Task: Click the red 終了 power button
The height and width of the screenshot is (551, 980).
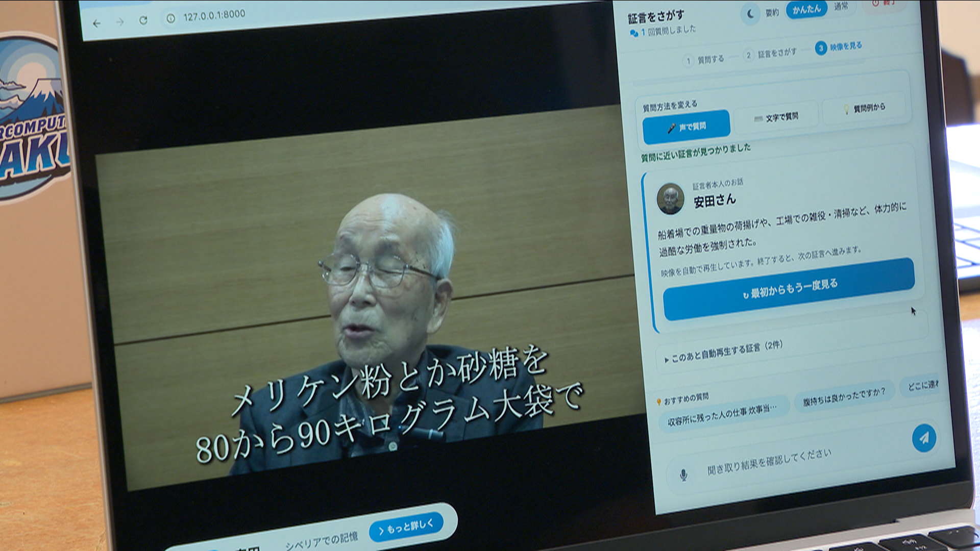Action: pyautogui.click(x=883, y=4)
